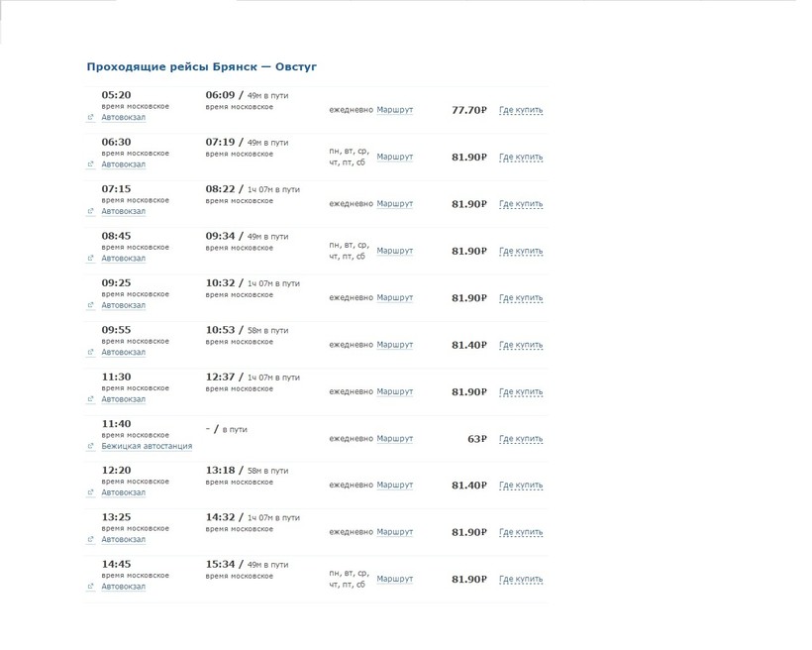
Task: Open Автовокзал link for 09:25 departure
Action: click(x=123, y=305)
